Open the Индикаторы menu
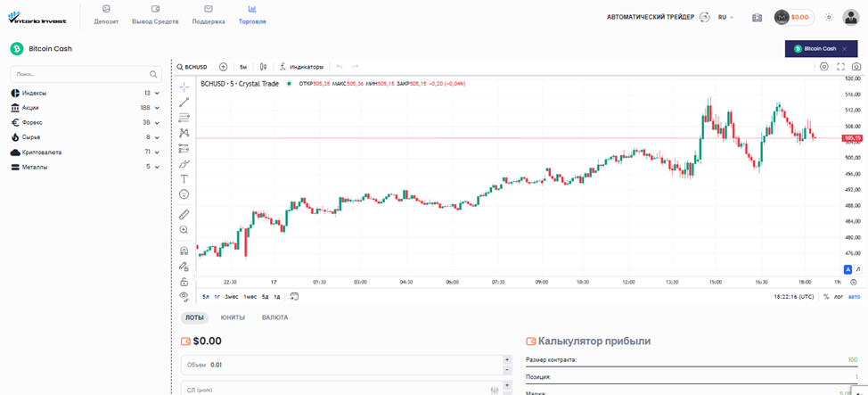This screenshot has height=395, width=868. [301, 67]
